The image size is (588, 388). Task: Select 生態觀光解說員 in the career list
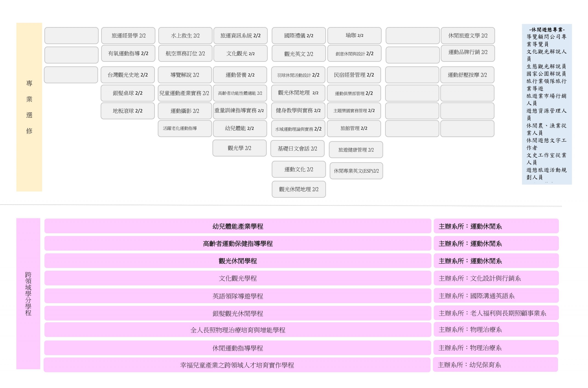(x=546, y=66)
